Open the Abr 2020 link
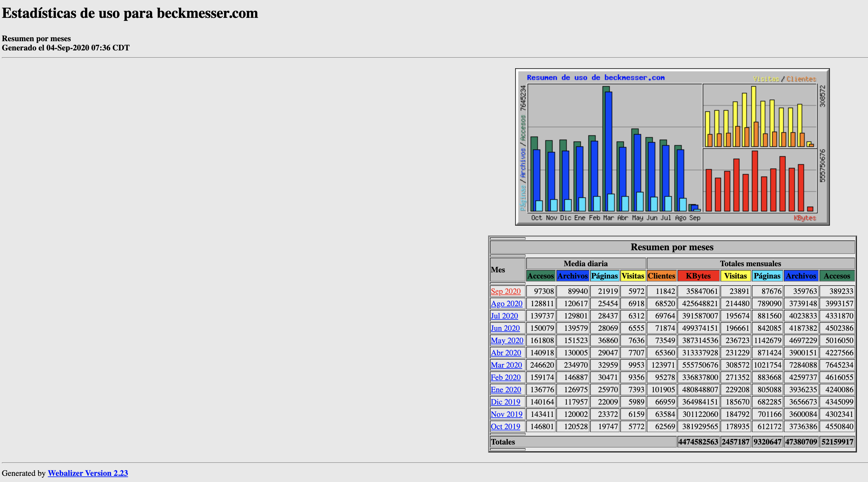Viewport: 868px width, 482px height. tap(506, 353)
